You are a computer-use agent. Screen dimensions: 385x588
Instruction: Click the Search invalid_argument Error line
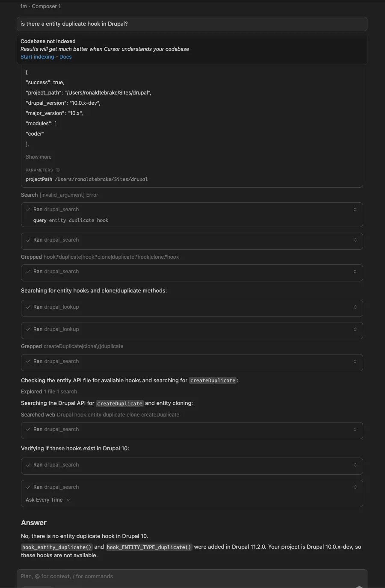coord(59,195)
